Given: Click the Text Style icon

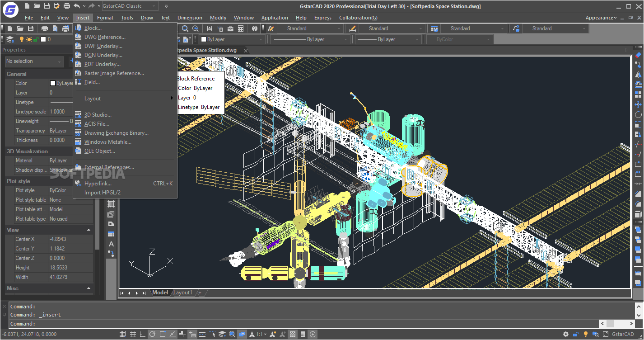Looking at the screenshot, I should pyautogui.click(x=271, y=28).
